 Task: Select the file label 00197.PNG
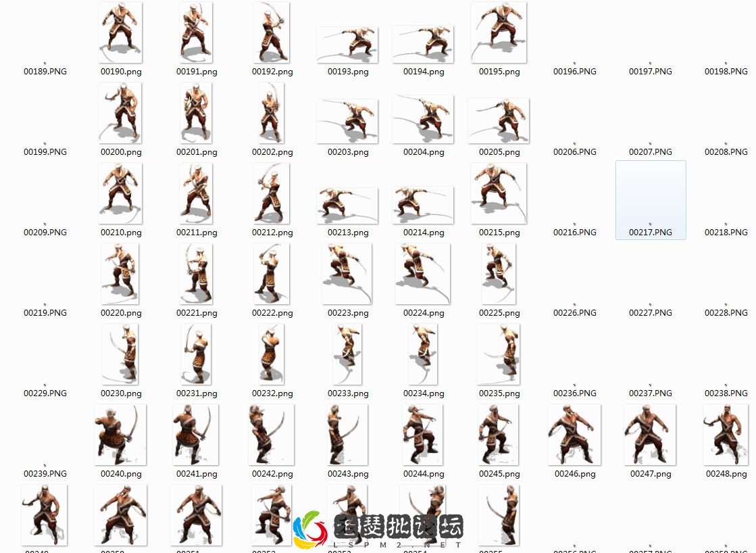tap(651, 72)
